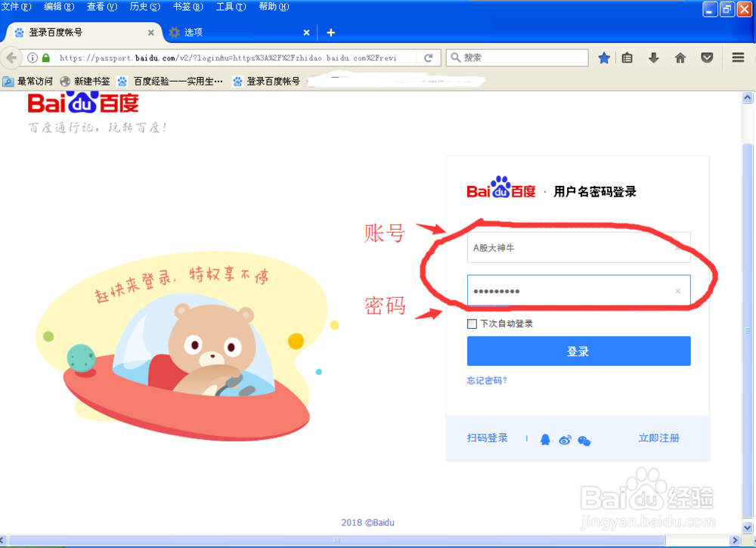Open the 立即注册 registration link

tap(658, 438)
